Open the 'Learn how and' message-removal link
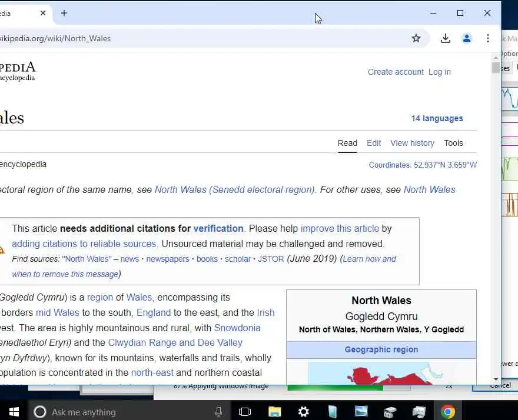 [369, 259]
